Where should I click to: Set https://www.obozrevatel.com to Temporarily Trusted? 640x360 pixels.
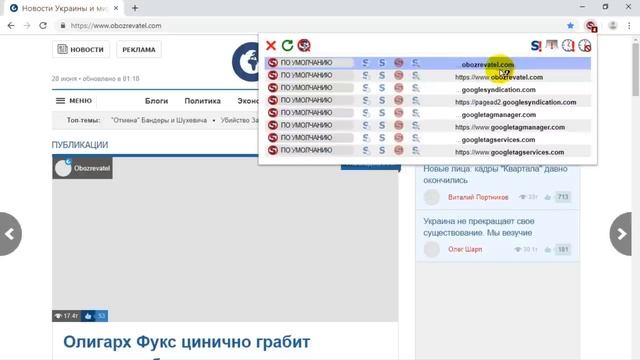[x=366, y=76]
